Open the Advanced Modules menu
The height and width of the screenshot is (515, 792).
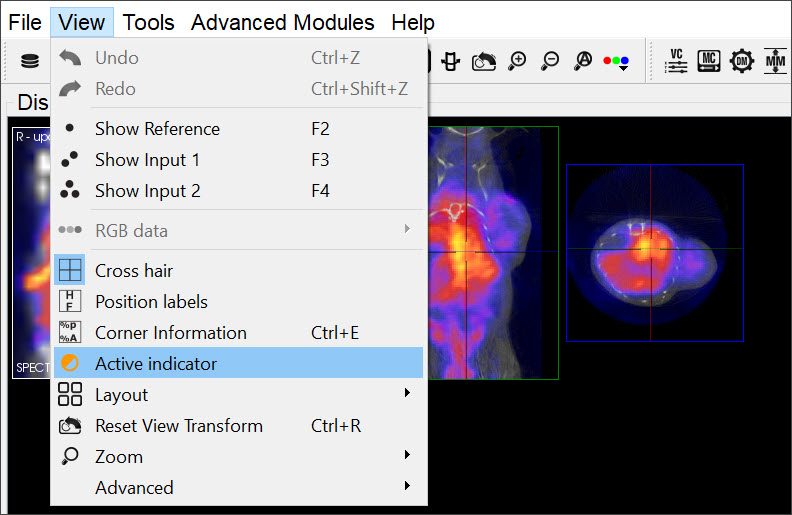282,22
